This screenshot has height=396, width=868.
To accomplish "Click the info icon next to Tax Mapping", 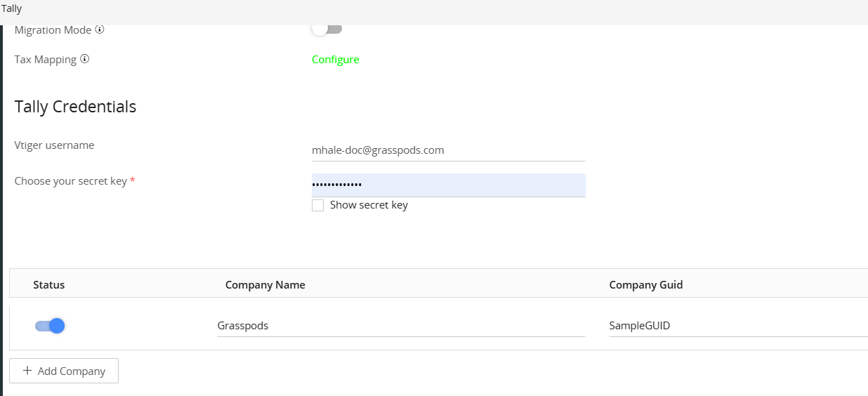I will 84,59.
